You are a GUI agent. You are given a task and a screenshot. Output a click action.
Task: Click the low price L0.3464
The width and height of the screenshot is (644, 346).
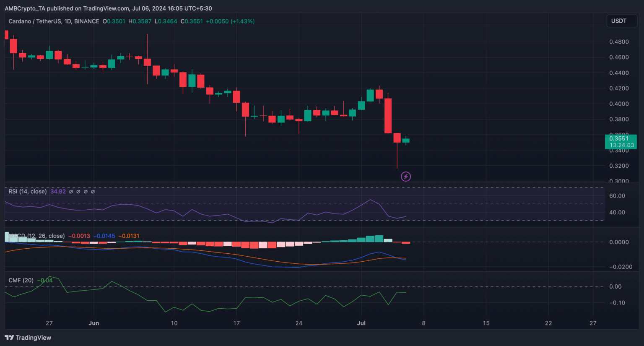[166, 21]
